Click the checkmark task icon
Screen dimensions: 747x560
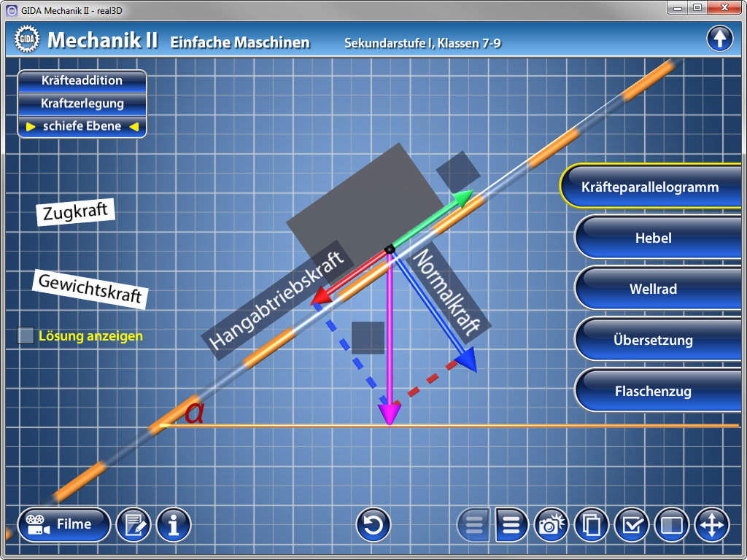point(632,524)
